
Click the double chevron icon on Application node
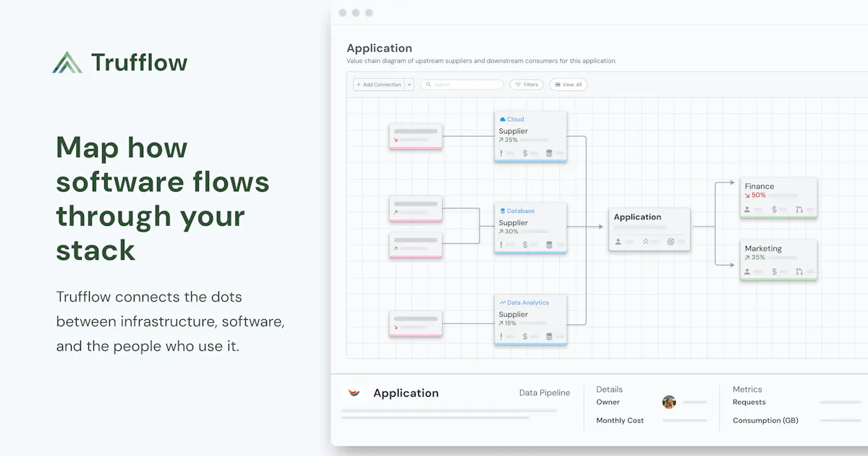coord(646,242)
